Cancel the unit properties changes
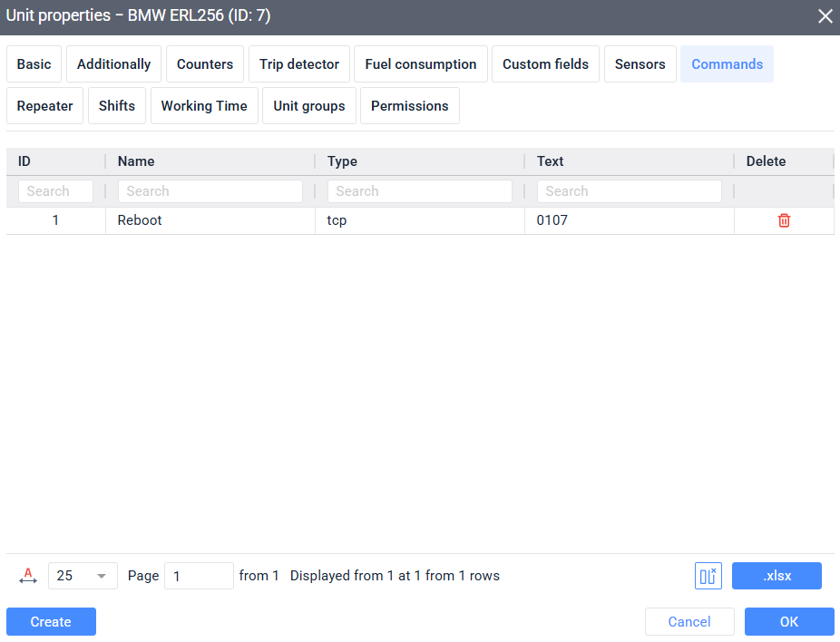The width and height of the screenshot is (840, 642). (689, 622)
